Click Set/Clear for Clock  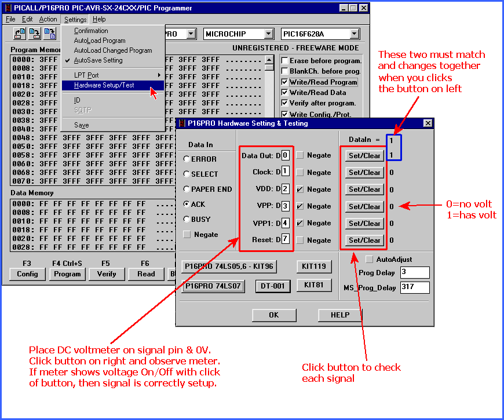[364, 173]
